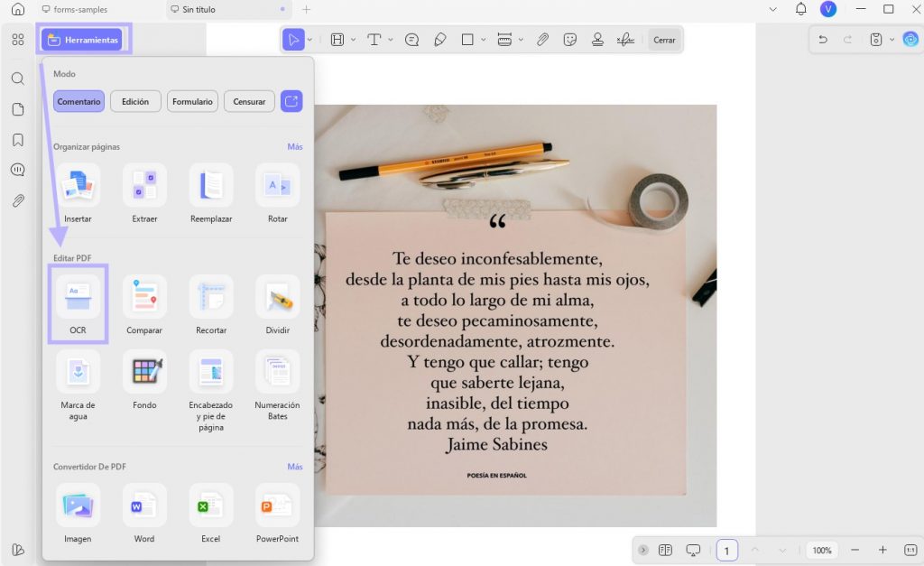The height and width of the screenshot is (566, 924).
Task: Open the Fondo background tool
Action: [x=144, y=380]
